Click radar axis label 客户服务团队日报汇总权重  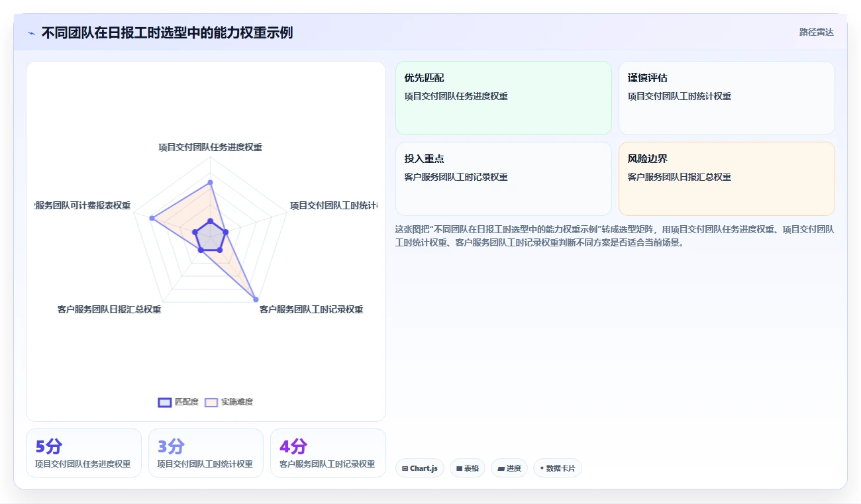pyautogui.click(x=109, y=309)
